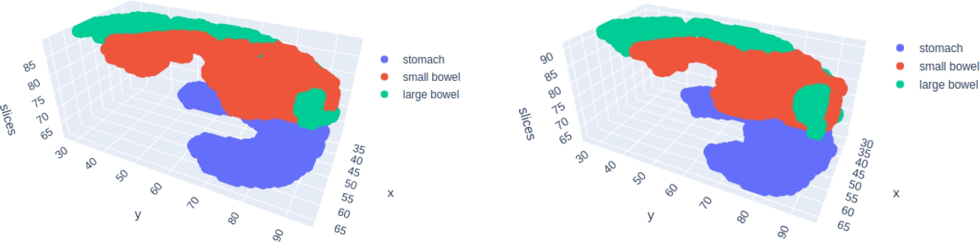Click the slices axis title on right plot
The width and height of the screenshot is (980, 242).
(526, 124)
